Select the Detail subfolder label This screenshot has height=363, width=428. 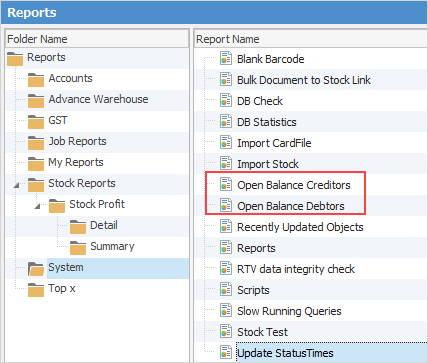(x=104, y=225)
